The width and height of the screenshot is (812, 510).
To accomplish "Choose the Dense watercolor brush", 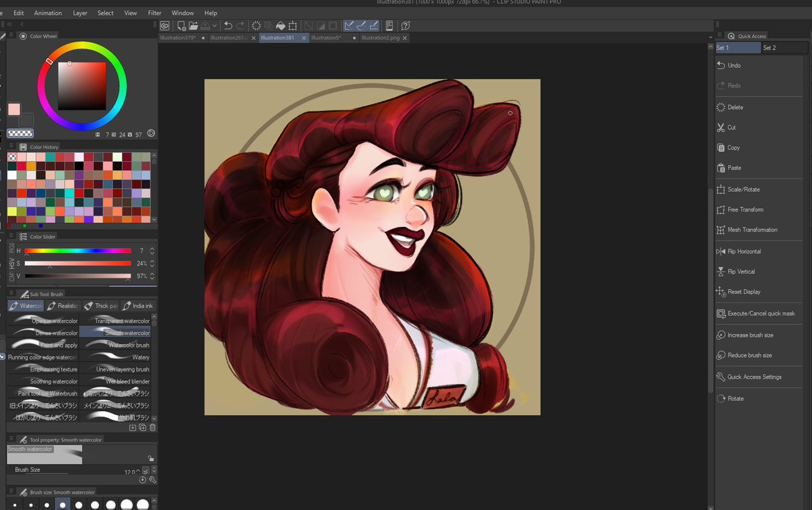I will (43, 333).
